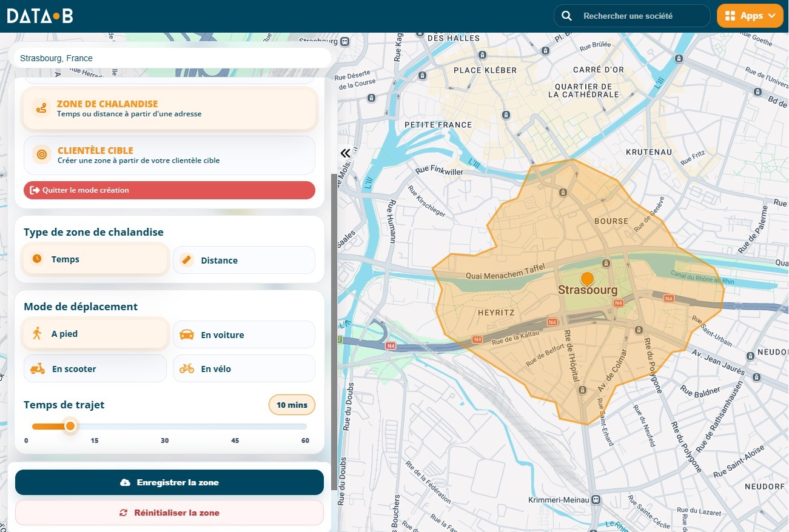Click Quitter le mode création

click(x=169, y=190)
